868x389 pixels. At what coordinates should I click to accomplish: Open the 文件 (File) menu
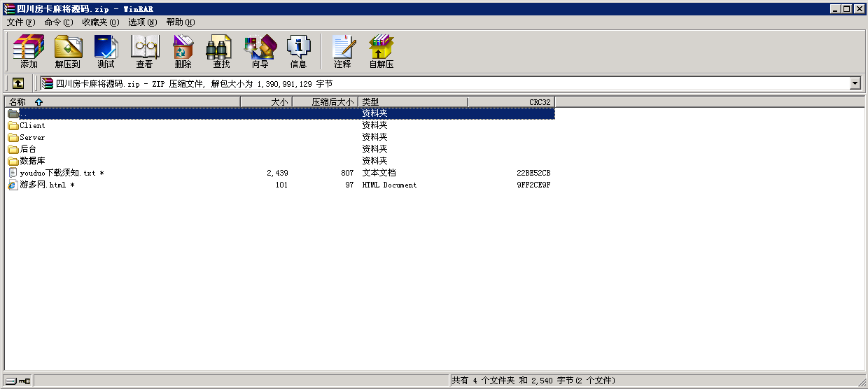20,22
